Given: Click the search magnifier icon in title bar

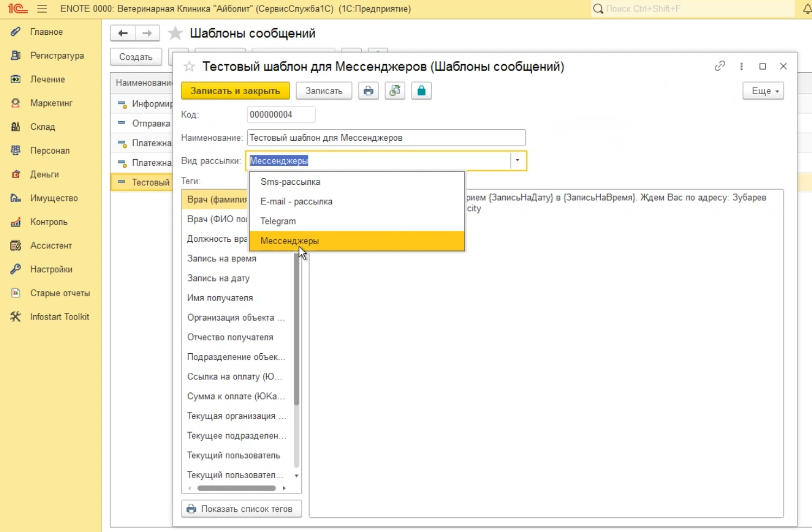Looking at the screenshot, I should coord(598,9).
